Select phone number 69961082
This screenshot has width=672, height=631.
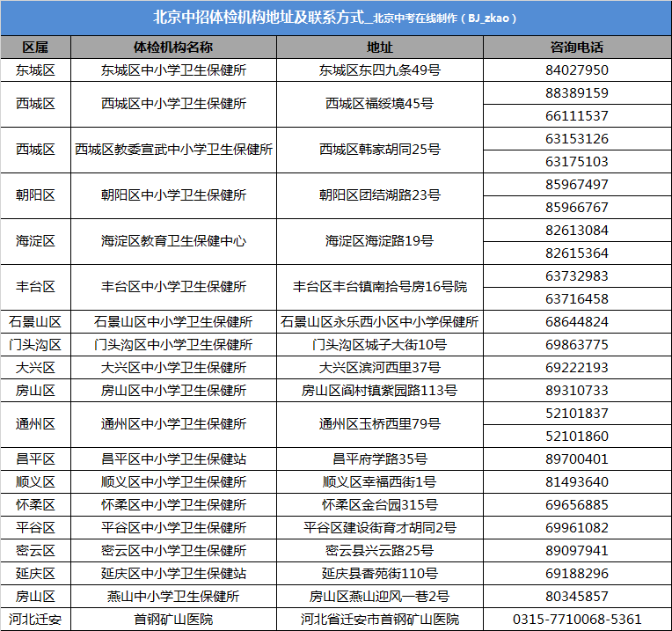point(577,528)
